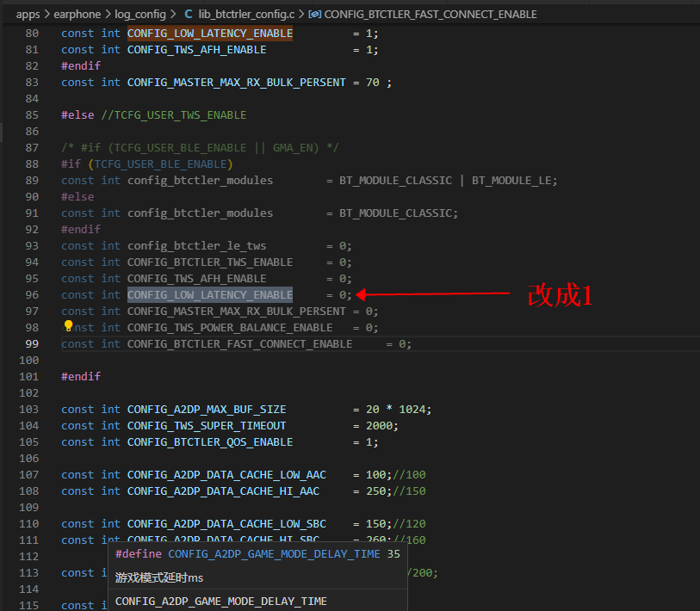
Task: Click the #else directive on line 85
Action: tap(77, 115)
